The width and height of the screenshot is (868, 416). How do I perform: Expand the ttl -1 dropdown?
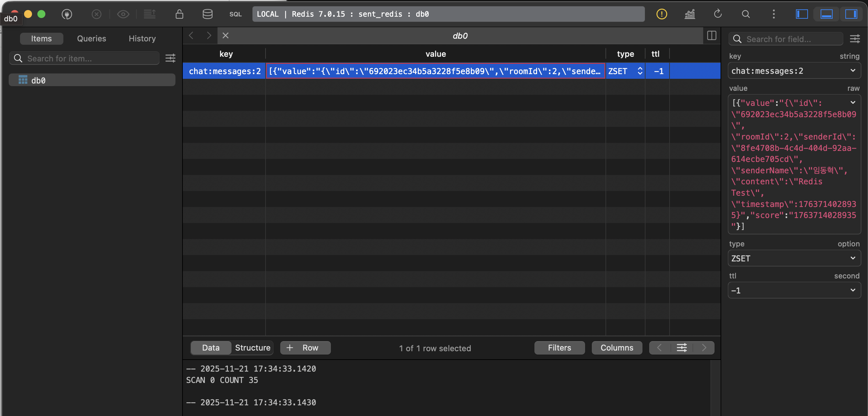click(x=853, y=290)
